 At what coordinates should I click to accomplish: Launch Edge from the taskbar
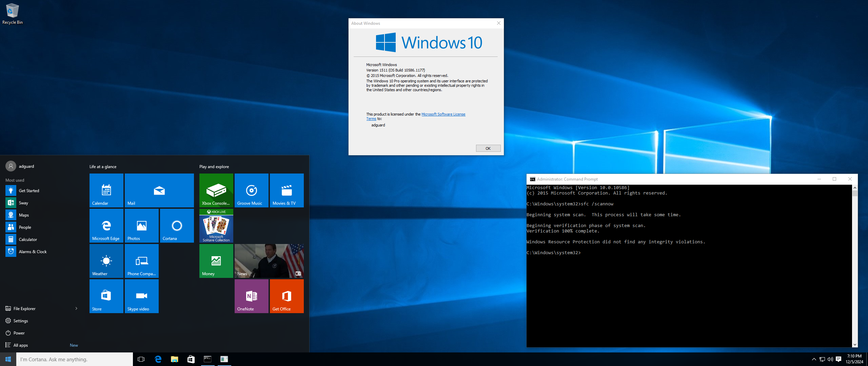click(x=158, y=359)
